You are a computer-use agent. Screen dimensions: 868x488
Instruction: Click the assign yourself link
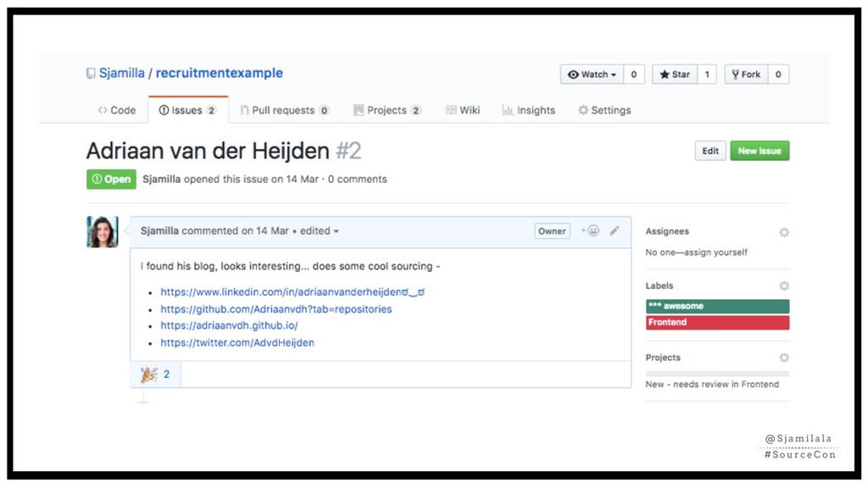[x=715, y=252]
